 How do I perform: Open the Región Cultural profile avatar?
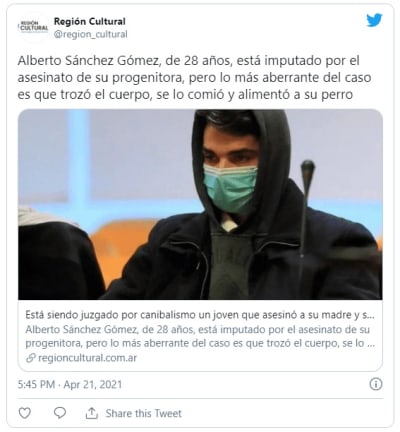tap(33, 27)
